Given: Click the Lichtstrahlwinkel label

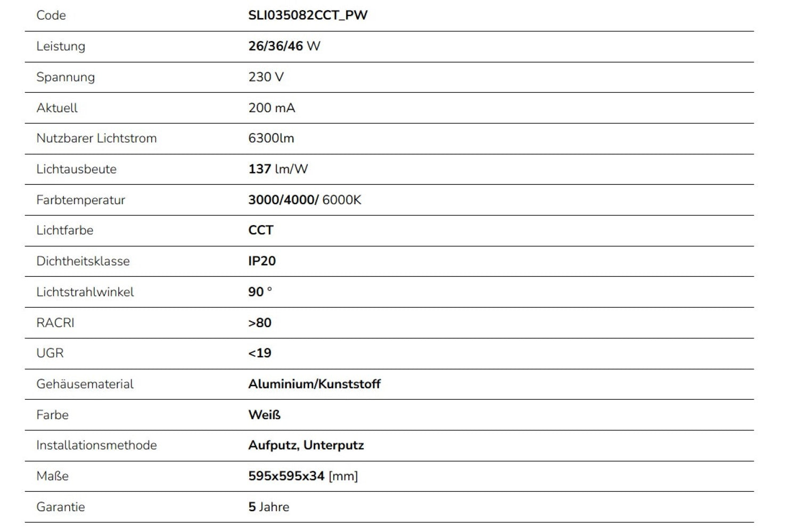Looking at the screenshot, I should (85, 292).
